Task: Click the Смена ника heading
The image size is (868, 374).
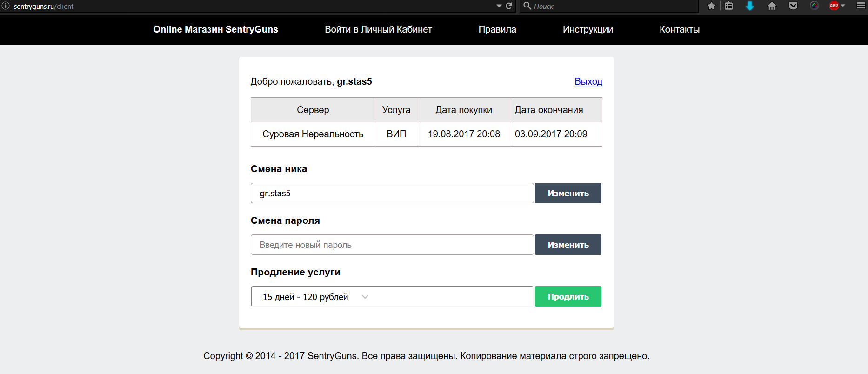Action: pyautogui.click(x=279, y=169)
